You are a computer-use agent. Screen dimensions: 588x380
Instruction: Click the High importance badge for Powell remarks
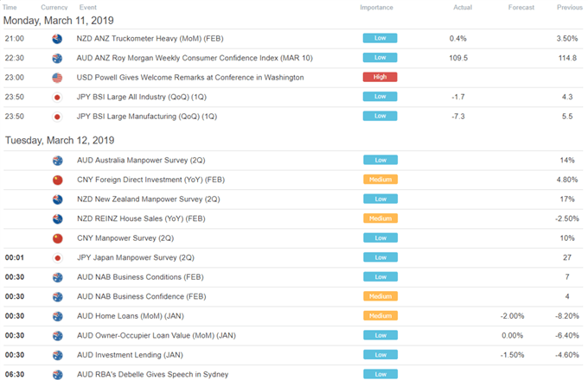380,77
